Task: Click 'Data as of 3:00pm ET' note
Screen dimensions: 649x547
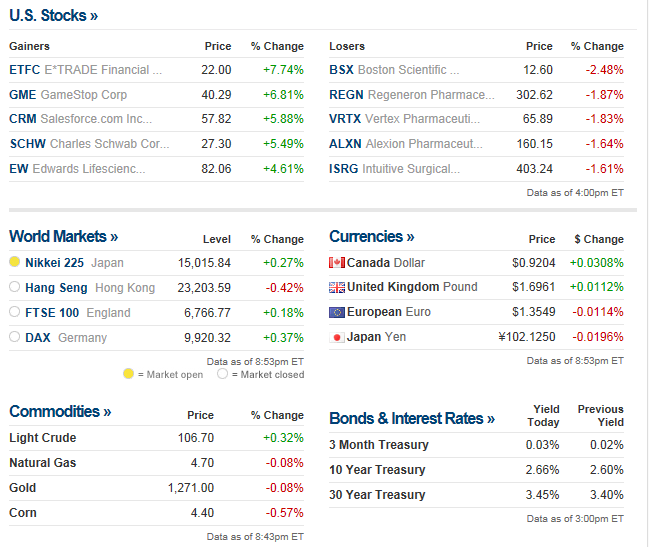Action: [x=575, y=519]
